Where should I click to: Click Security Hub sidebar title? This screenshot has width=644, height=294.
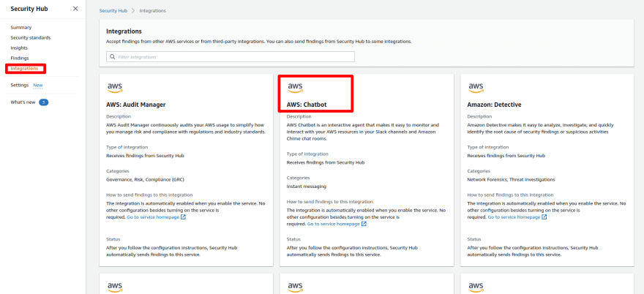click(x=29, y=9)
